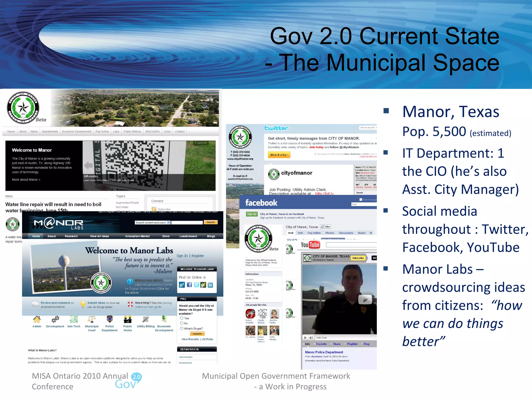The height and width of the screenshot is (399, 532).
Task: Click the YouTube logo
Action: pyautogui.click(x=310, y=245)
